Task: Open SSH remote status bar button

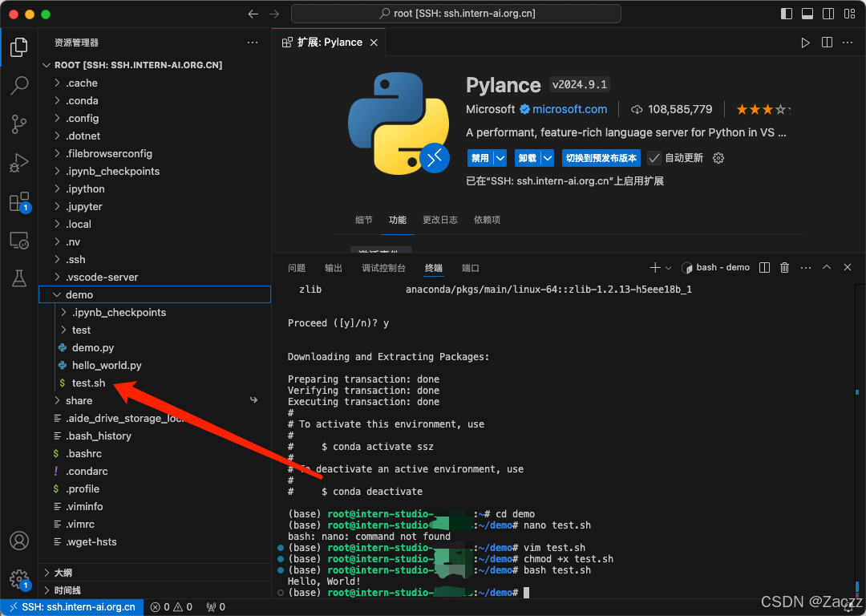Action: point(72,607)
